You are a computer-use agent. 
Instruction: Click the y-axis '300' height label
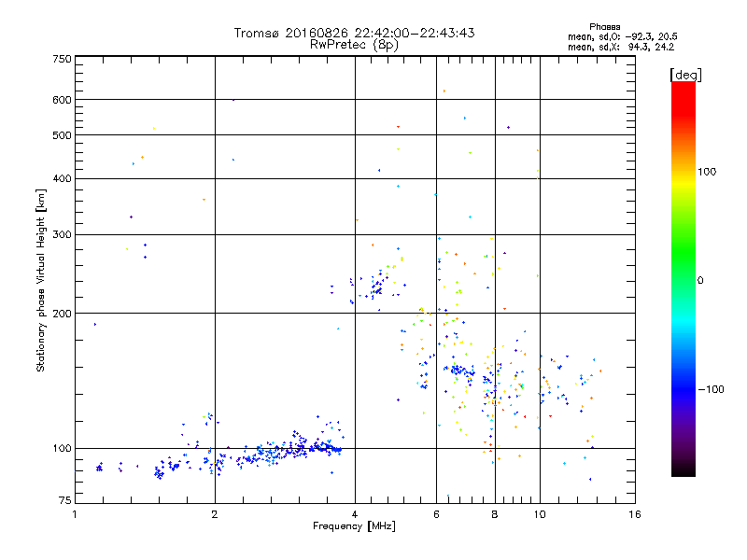point(62,235)
